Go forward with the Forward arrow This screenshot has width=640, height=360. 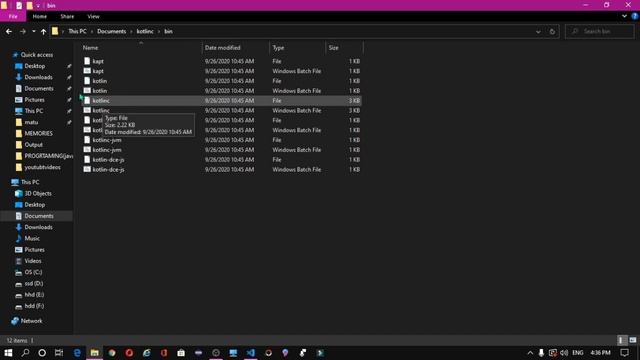23,31
